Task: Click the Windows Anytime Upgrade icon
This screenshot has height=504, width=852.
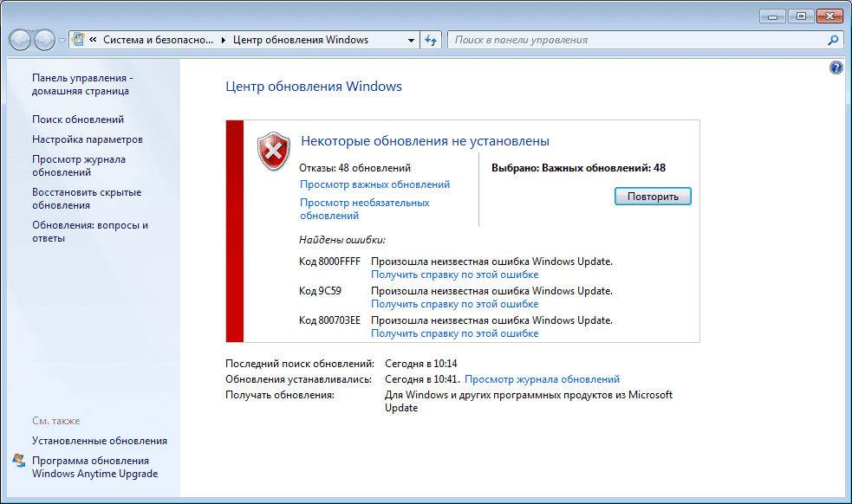Action: tap(19, 461)
